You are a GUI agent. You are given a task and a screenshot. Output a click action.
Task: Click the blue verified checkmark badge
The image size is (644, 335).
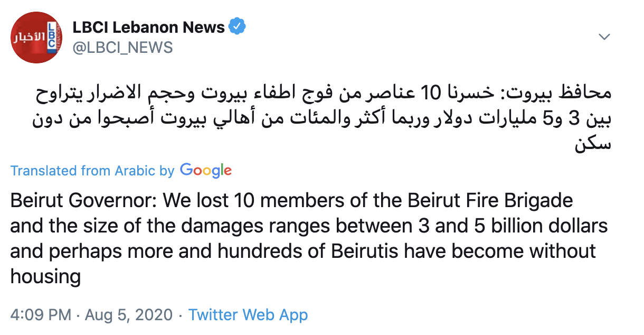click(x=237, y=26)
